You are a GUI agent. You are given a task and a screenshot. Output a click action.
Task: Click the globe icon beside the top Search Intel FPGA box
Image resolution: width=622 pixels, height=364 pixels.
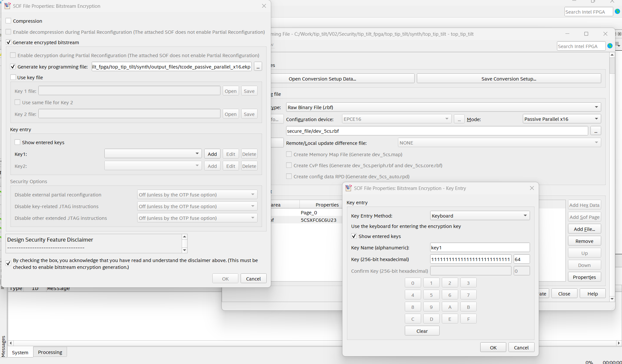tap(617, 11)
